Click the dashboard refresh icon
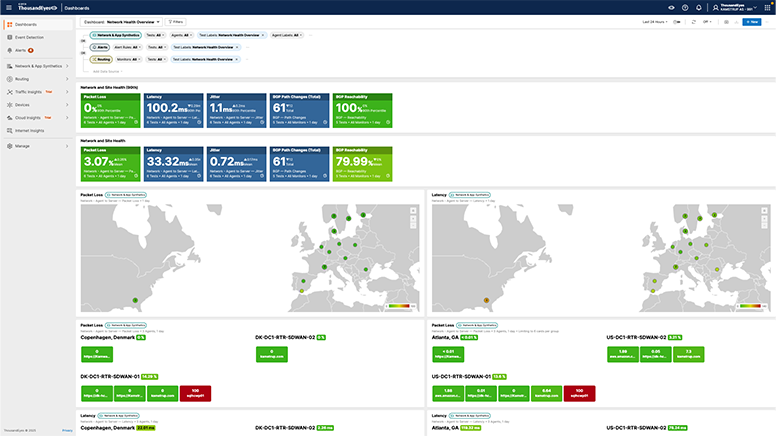Screen dimensions: 776x436 (694, 21)
